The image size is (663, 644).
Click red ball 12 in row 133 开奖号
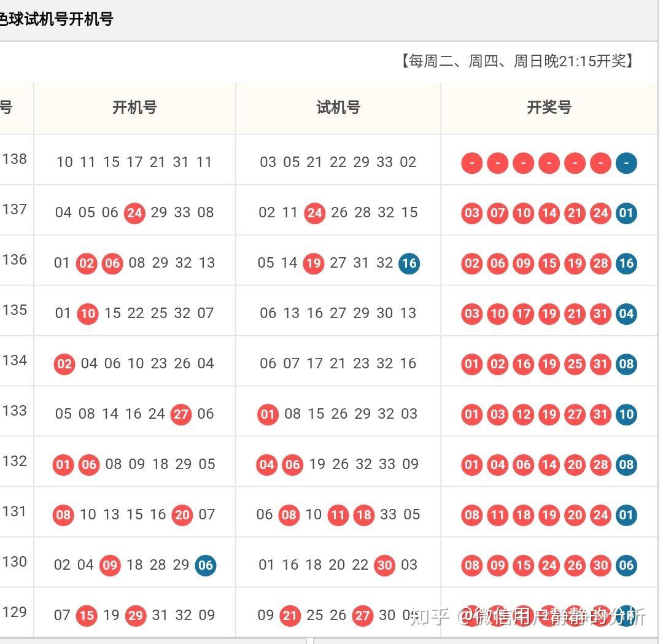point(524,414)
